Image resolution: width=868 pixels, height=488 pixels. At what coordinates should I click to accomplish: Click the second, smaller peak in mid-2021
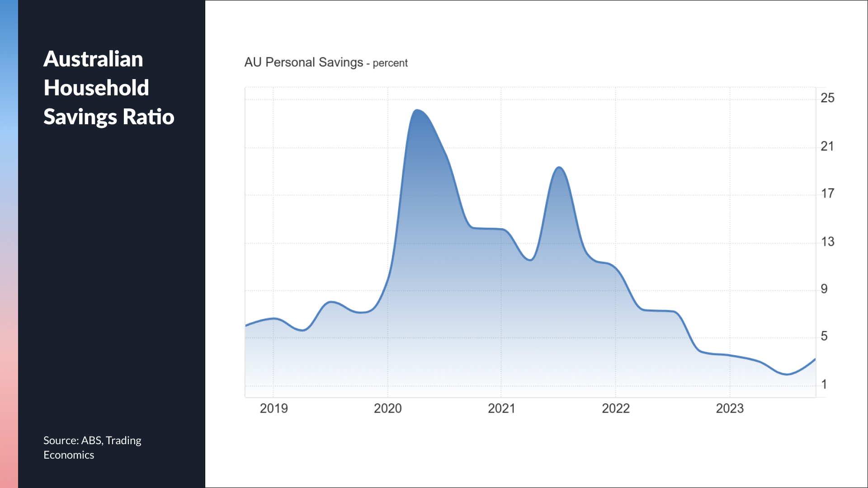pos(559,168)
